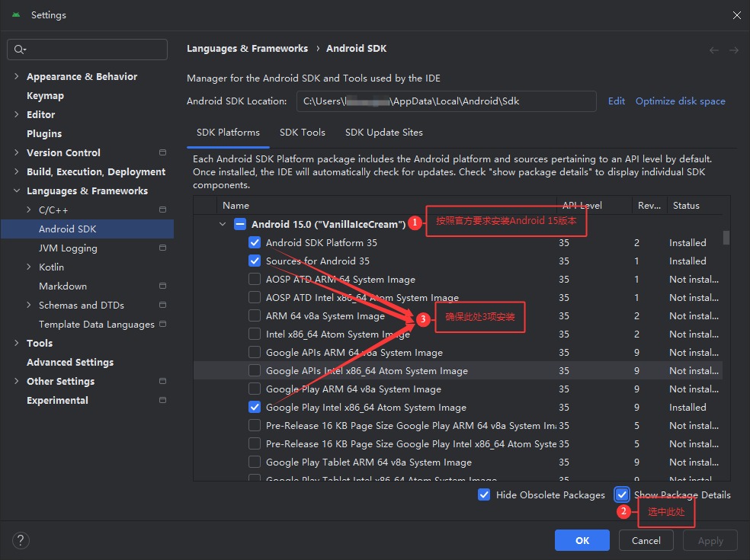This screenshot has width=750, height=560.
Task: Uncheck Android SDK Platform 35
Action: point(255,242)
